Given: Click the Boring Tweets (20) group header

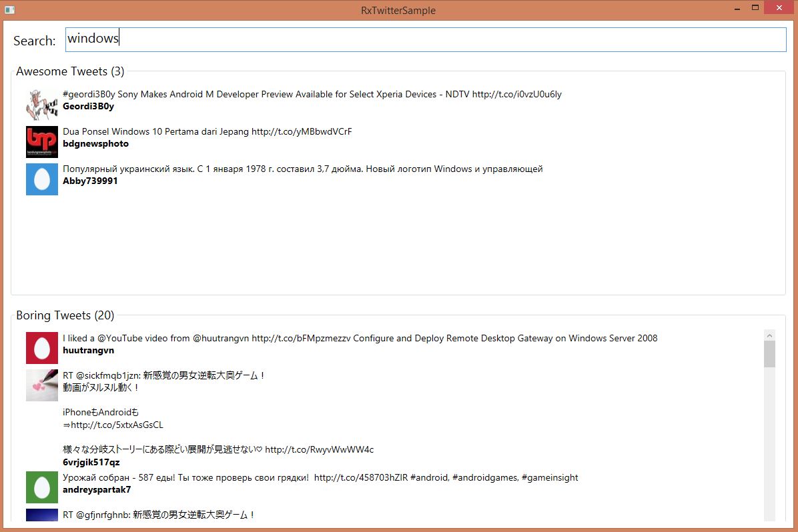Looking at the screenshot, I should [65, 315].
